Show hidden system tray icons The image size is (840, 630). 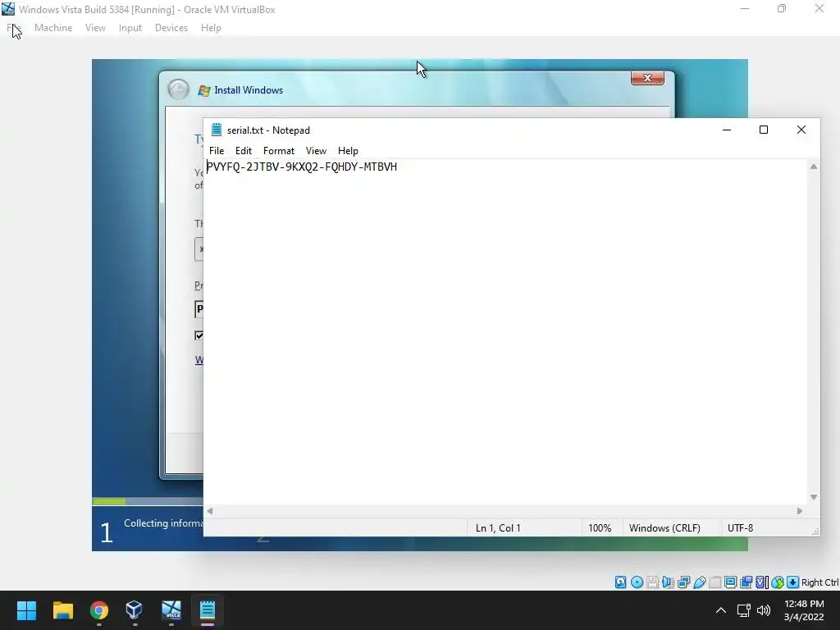click(721, 610)
